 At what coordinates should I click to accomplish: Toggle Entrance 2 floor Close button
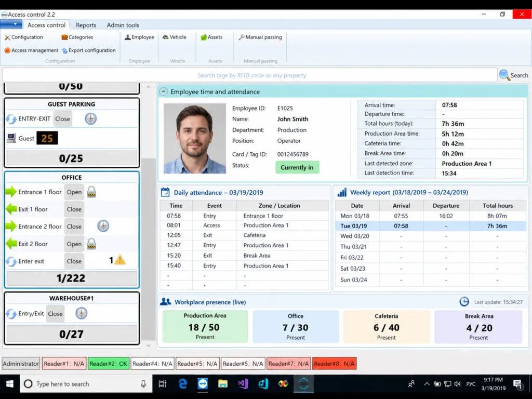pos(74,227)
